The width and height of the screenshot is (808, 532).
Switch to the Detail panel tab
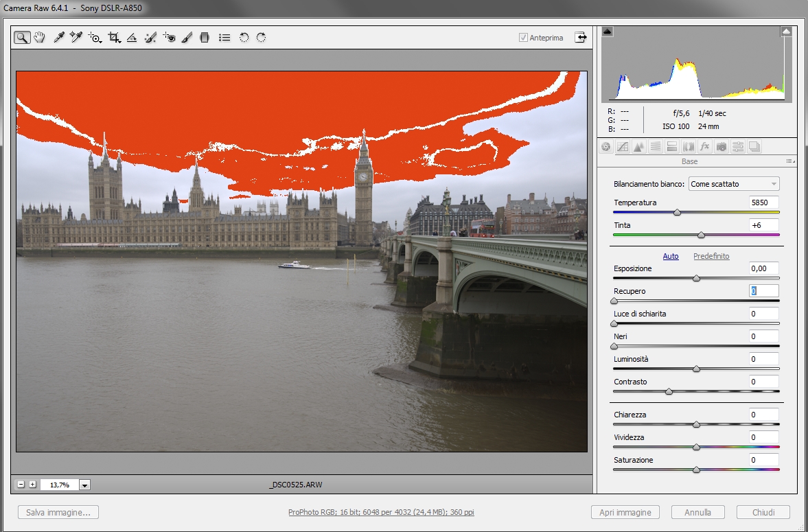pyautogui.click(x=639, y=147)
